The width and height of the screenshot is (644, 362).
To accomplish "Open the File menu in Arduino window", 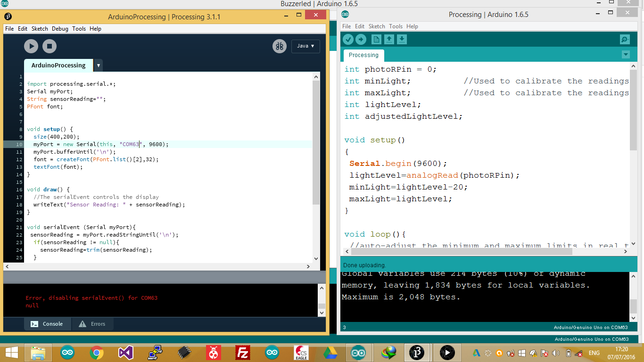I will coord(347,26).
